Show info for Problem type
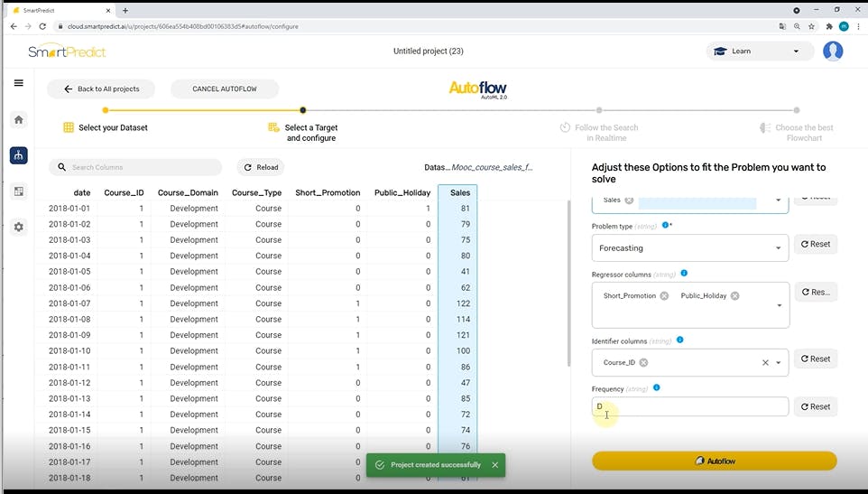Screen dimensions: 868x494 [665, 225]
